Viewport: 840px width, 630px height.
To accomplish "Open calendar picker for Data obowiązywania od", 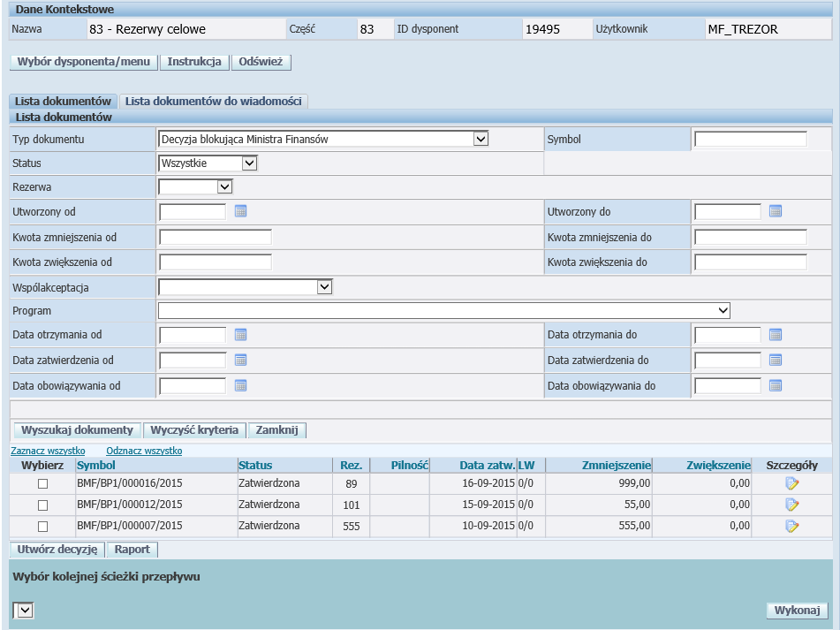I will pyautogui.click(x=240, y=386).
